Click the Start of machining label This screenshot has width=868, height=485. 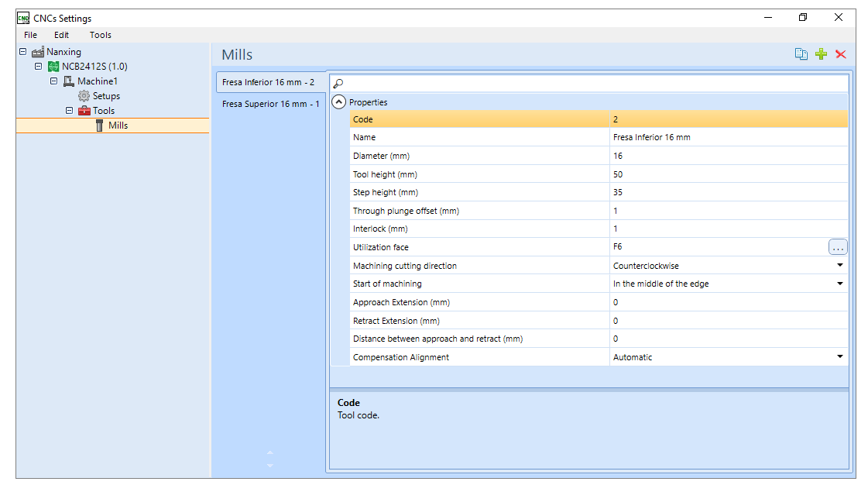[x=387, y=284]
